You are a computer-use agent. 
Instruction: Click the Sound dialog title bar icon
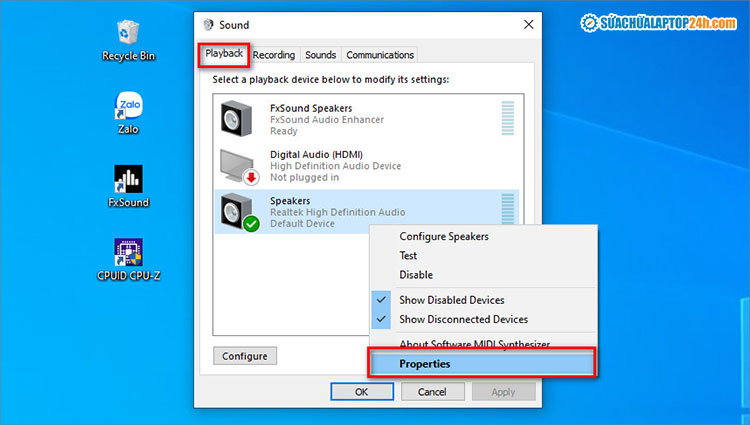pos(208,24)
